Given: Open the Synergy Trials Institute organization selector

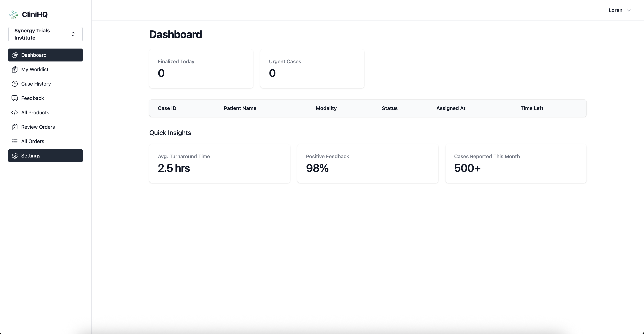Looking at the screenshot, I should [45, 34].
